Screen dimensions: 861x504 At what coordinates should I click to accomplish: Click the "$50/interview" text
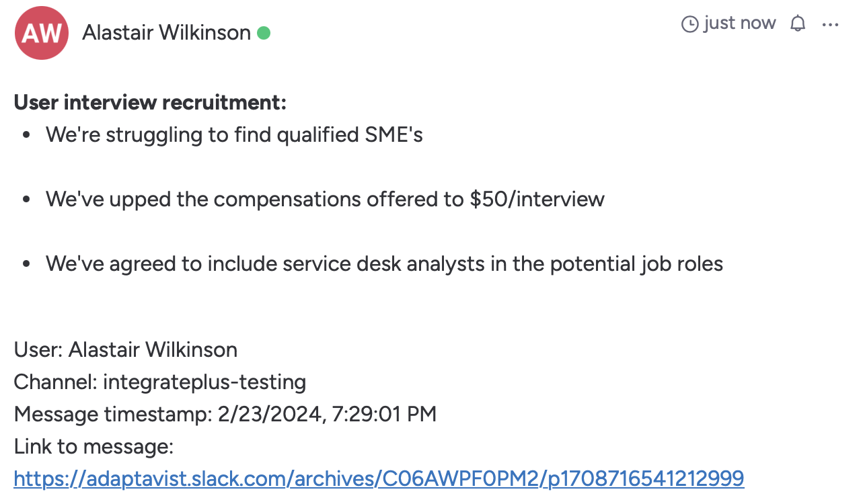point(537,199)
